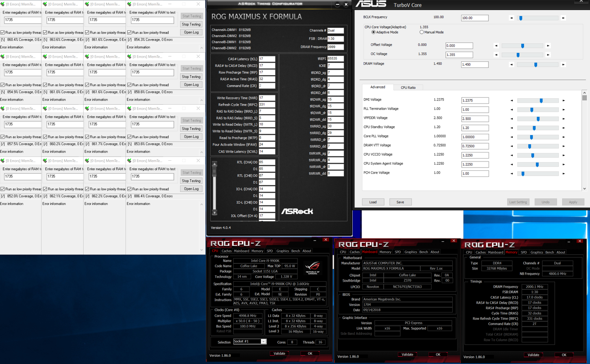This screenshot has height=364, width=590.
Task: Open the Socket #1 Selection dropdown in CPU-Z
Action: 263,342
